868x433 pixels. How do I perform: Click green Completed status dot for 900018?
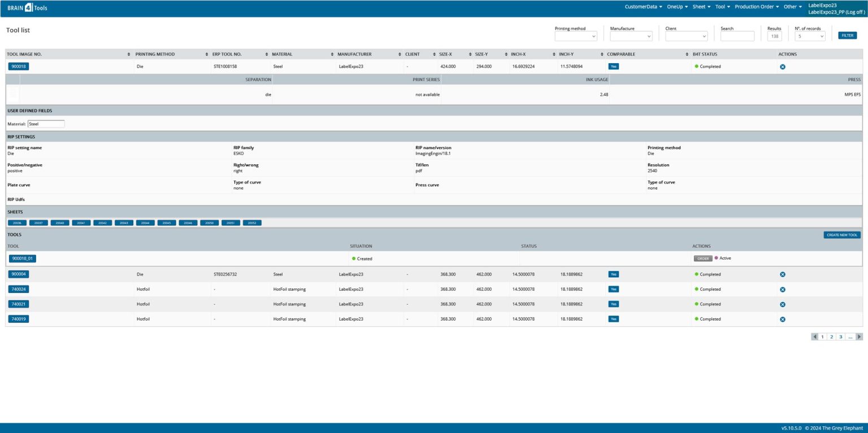click(x=696, y=67)
